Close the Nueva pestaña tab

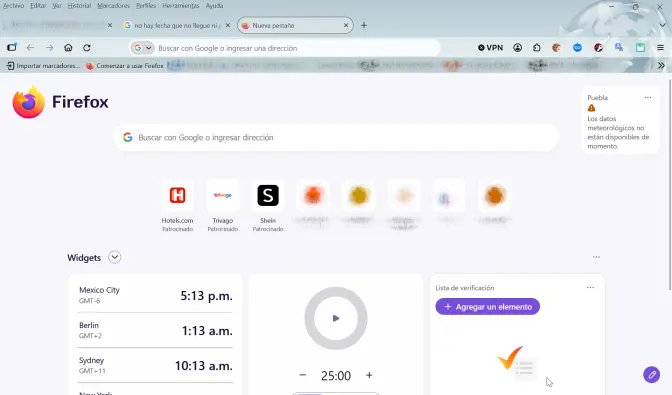tap(346, 25)
